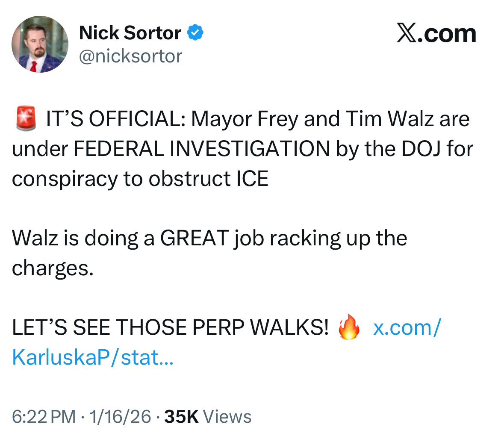504x445 pixels.
Task: Click the 35K Views count
Action: (208, 416)
